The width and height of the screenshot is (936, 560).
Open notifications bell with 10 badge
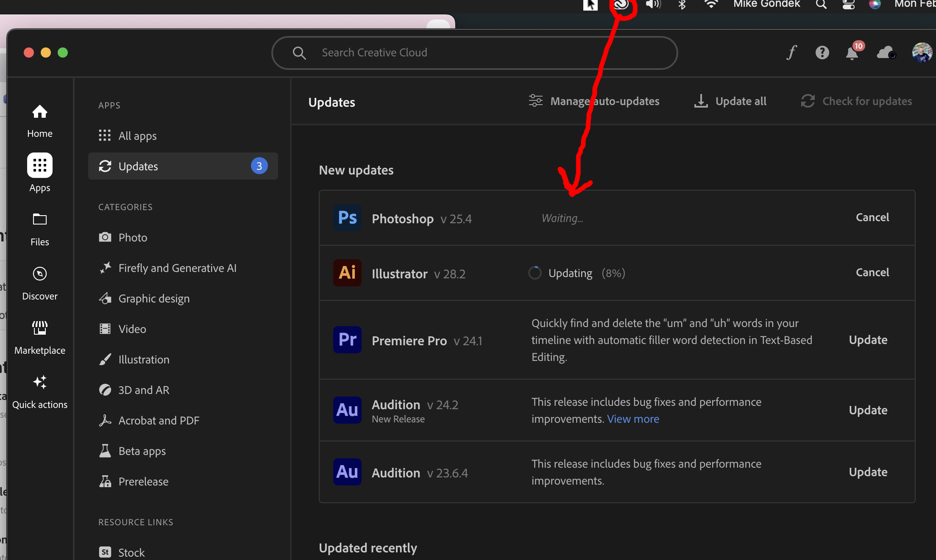852,53
